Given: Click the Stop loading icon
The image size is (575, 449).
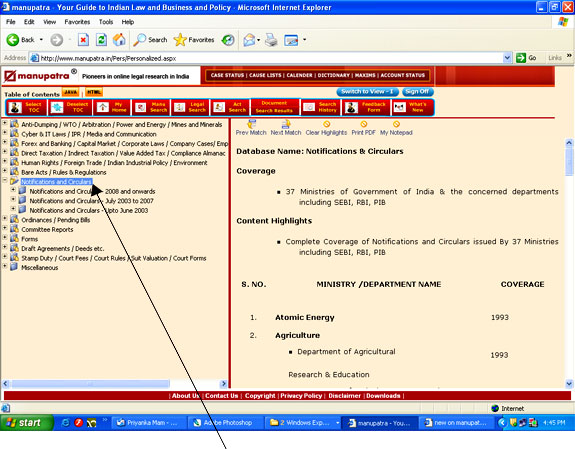Looking at the screenshot, I should click(83, 40).
